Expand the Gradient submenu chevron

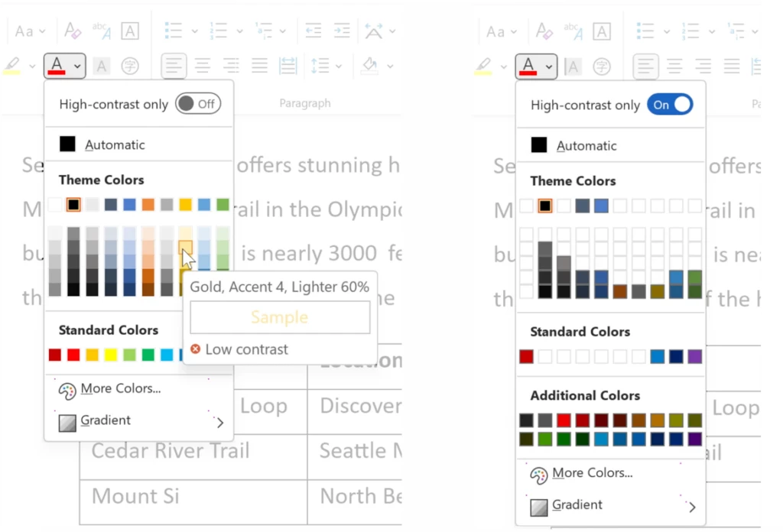pyautogui.click(x=219, y=422)
